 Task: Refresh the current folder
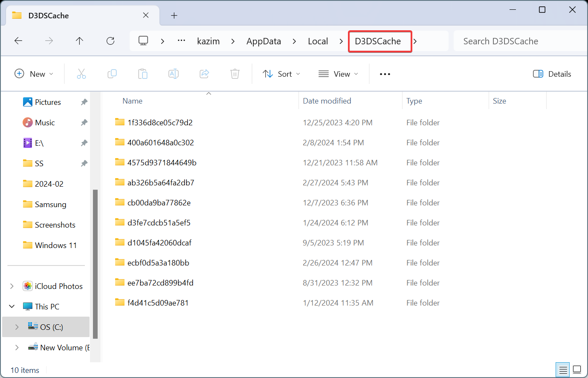pos(110,41)
